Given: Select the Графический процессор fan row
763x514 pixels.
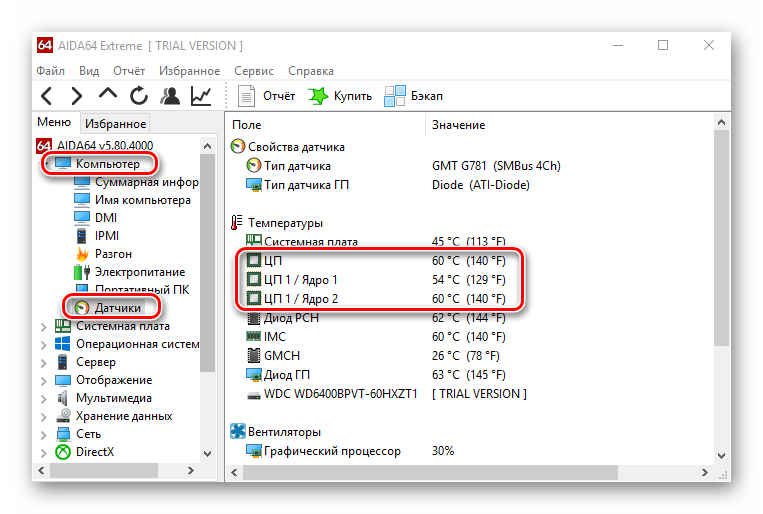Looking at the screenshot, I should pyautogui.click(x=350, y=451).
